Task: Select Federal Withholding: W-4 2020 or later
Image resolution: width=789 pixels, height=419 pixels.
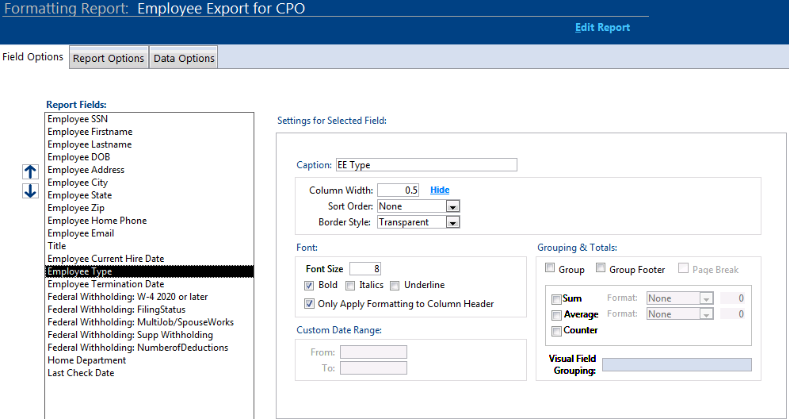Action: [149, 297]
